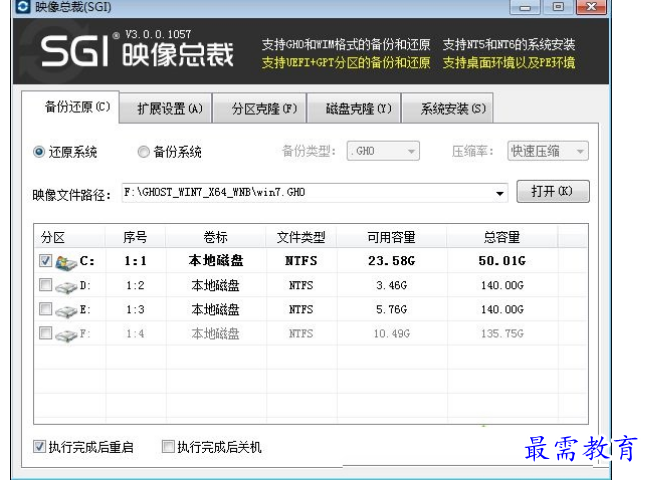Screen dimensions: 646x480
Task: Click the V3.0.0.1057 version text
Action: (x=158, y=34)
